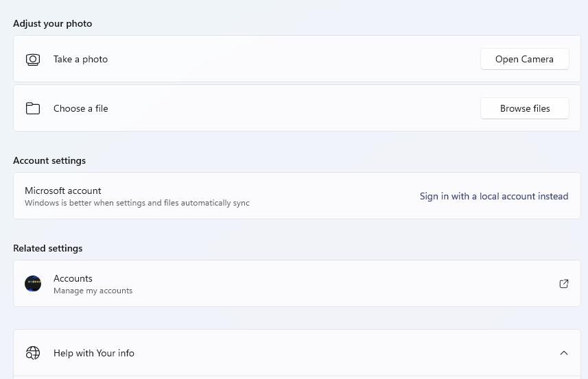Click the Choose a file label
Screen dimensions: 588x379
tap(80, 108)
